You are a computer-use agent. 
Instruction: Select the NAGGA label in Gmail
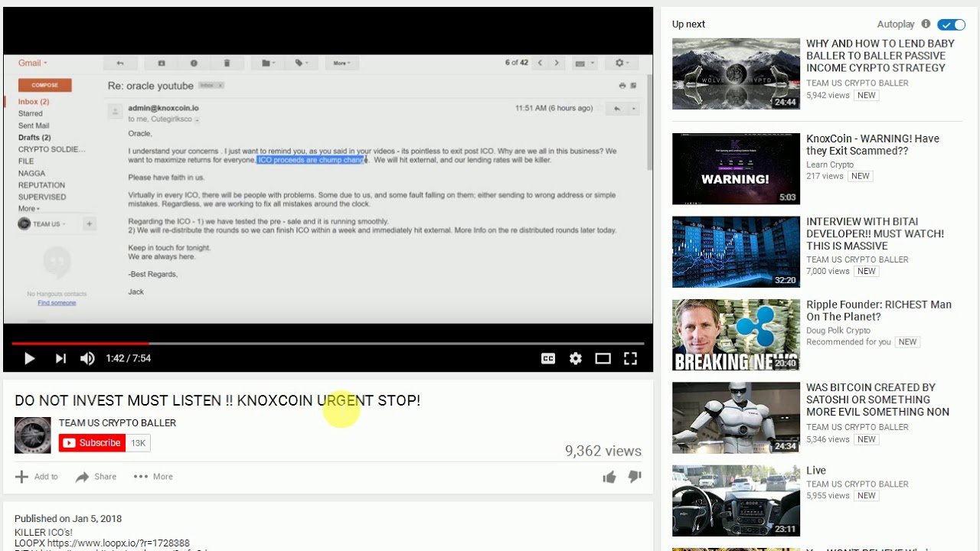[x=31, y=173]
